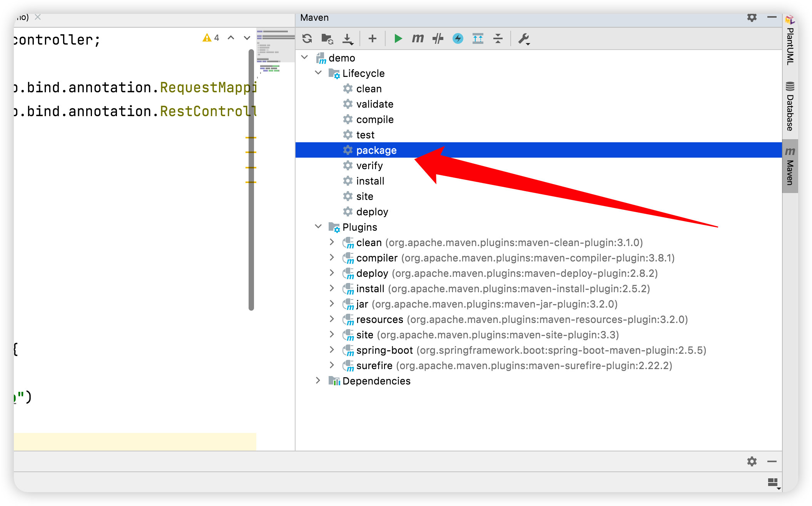The width and height of the screenshot is (812, 506).
Task: Collapse the Lifecycle node
Action: (318, 73)
